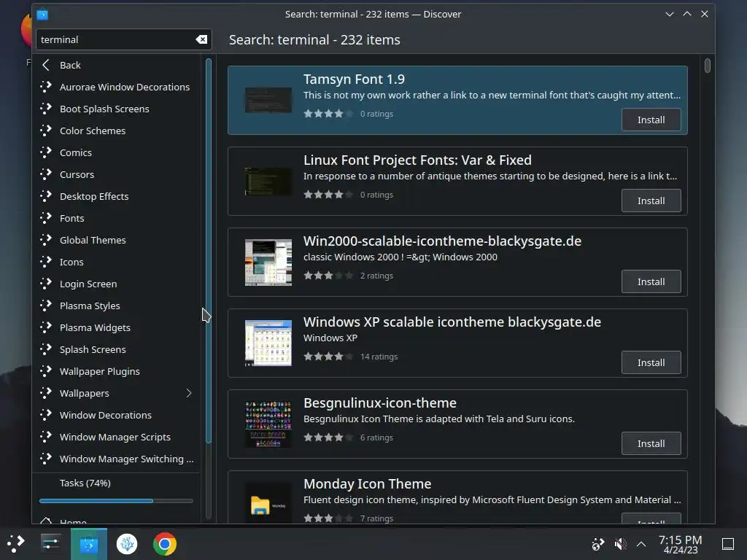Screen dimensions: 747x560
Task: Install Linux Font Project Fonts
Action: (x=651, y=201)
